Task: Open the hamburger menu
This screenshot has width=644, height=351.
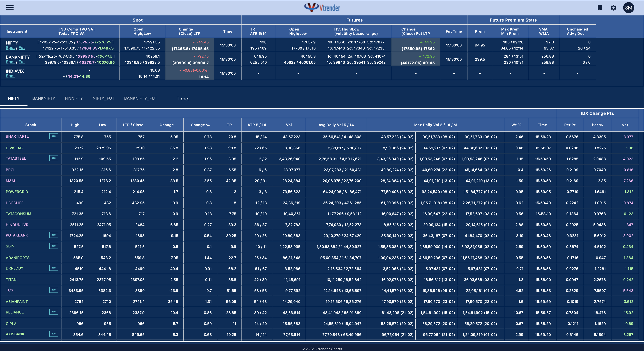Action: click(x=10, y=8)
